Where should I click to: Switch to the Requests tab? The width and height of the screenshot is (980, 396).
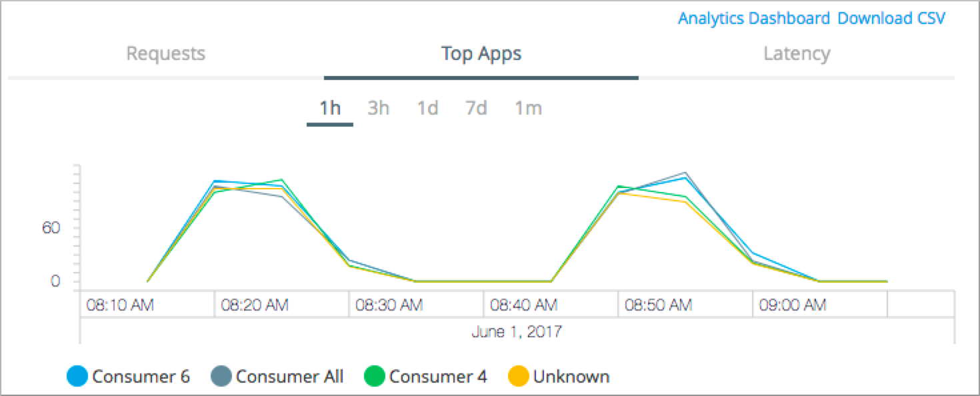[165, 54]
